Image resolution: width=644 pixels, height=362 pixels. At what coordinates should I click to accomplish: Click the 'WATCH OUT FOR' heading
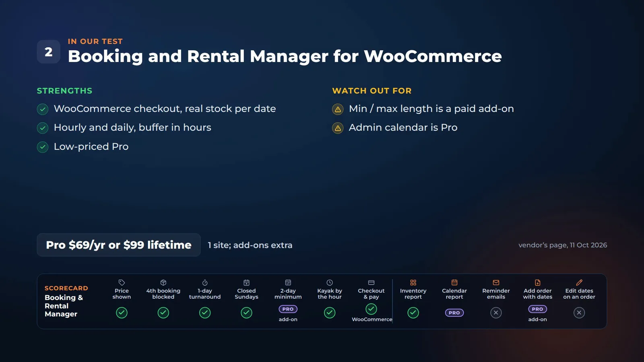click(x=372, y=91)
